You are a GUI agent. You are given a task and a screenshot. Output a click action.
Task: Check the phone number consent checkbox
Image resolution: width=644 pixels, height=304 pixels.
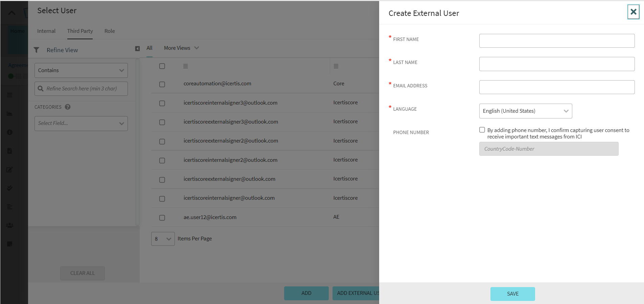[x=482, y=130]
